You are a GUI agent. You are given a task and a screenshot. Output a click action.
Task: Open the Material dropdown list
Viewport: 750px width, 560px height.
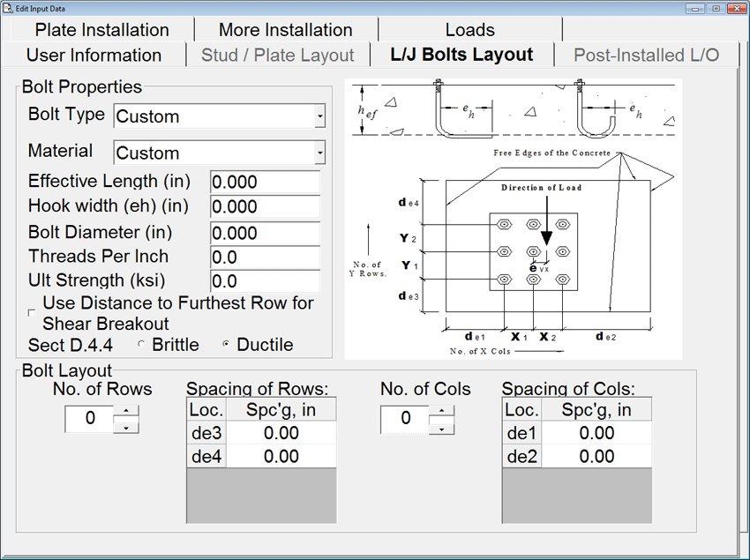click(x=319, y=153)
